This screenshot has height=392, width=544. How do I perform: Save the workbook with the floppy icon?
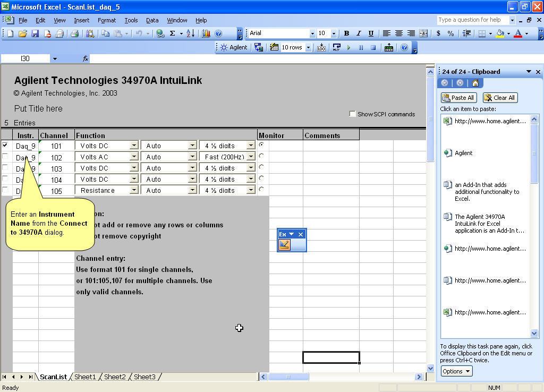click(35, 33)
